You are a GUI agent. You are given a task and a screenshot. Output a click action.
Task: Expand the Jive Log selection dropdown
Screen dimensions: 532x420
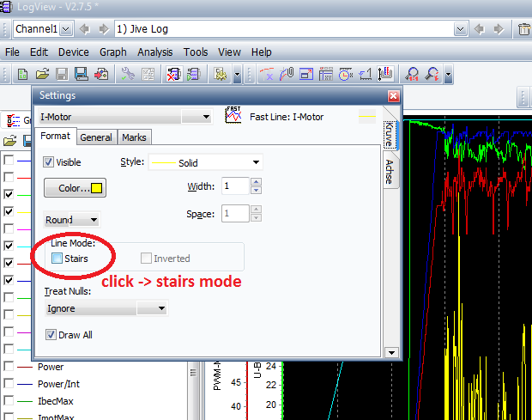click(x=461, y=29)
